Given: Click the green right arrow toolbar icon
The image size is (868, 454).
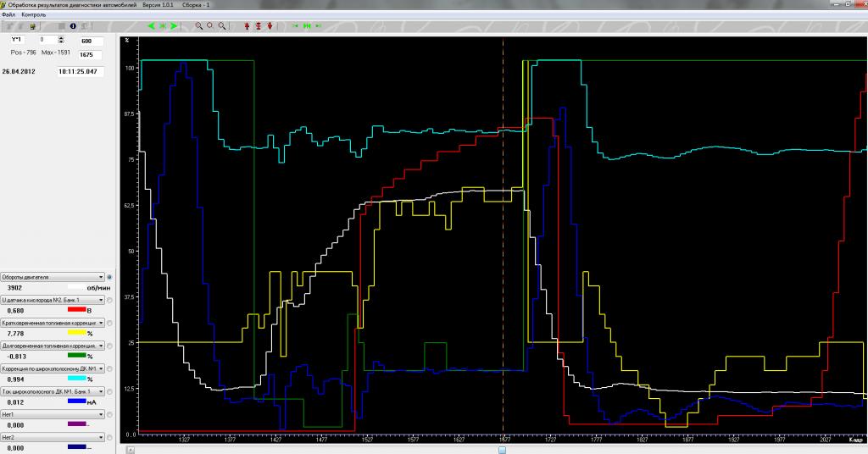Looking at the screenshot, I should coord(174,26).
